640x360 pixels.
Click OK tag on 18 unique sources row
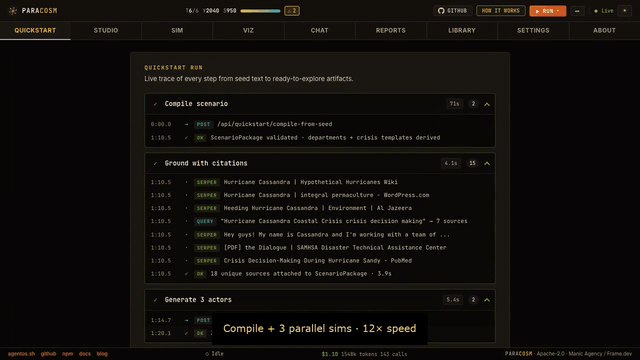pos(200,274)
